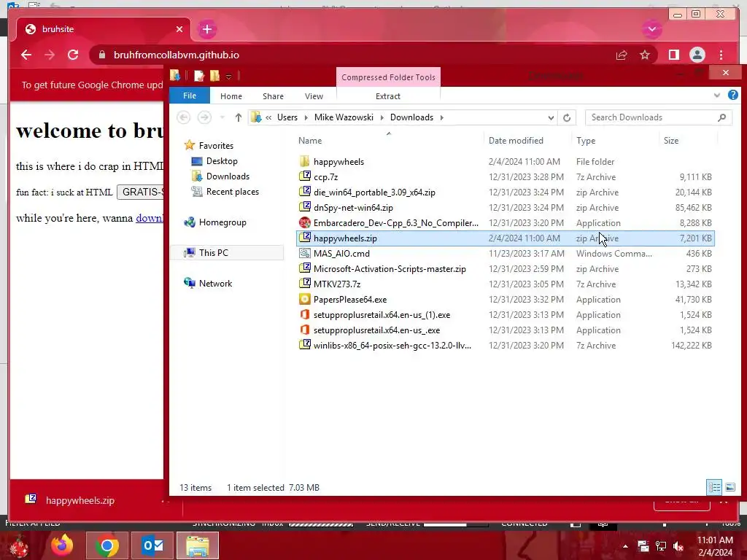Open Chrome profile avatar
This screenshot has height=560, width=747.
coord(697,55)
